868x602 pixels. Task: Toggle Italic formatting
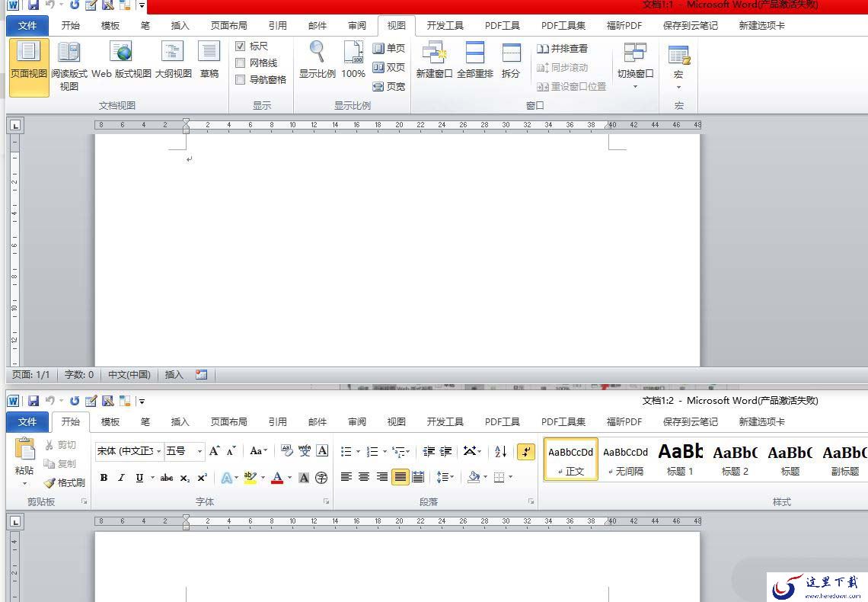(x=121, y=477)
